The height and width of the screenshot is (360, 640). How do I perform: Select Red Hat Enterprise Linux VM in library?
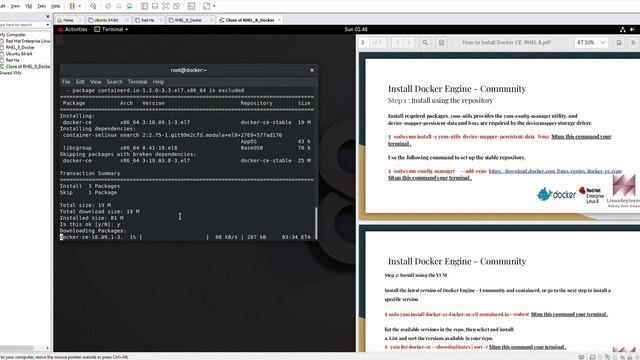click(25, 41)
